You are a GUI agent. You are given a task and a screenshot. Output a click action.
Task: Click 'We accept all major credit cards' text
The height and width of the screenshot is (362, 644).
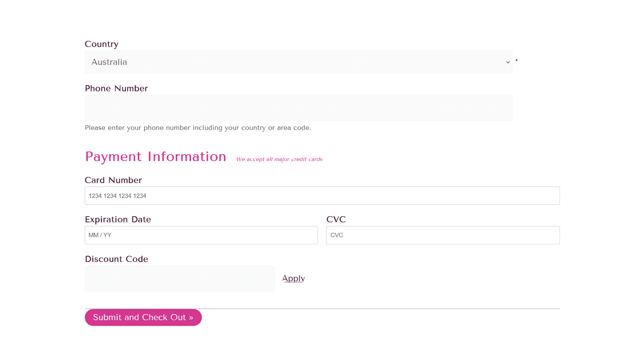[279, 159]
